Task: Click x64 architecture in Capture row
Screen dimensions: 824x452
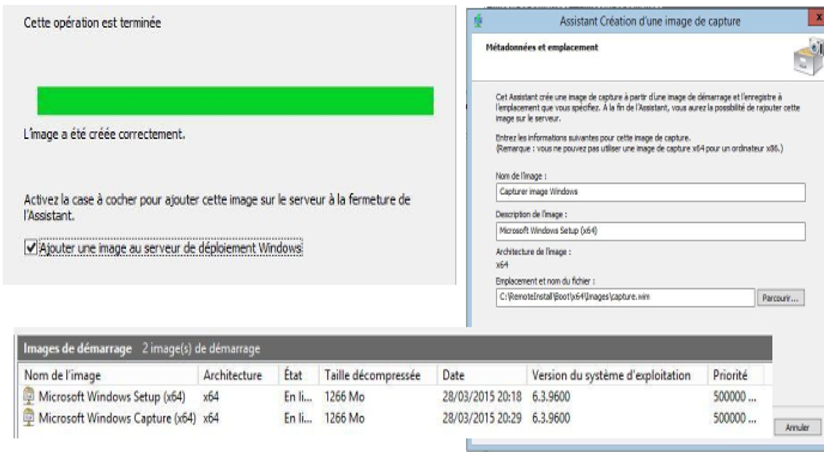Action: point(211,418)
